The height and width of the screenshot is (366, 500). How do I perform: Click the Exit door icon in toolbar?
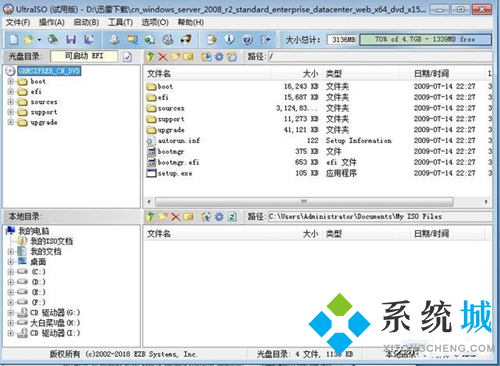(x=266, y=40)
